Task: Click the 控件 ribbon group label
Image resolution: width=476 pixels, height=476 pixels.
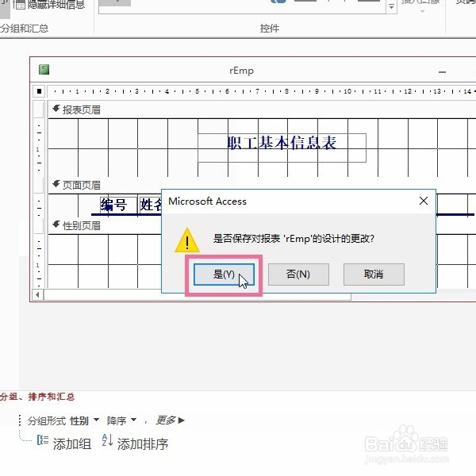Action: [x=270, y=29]
